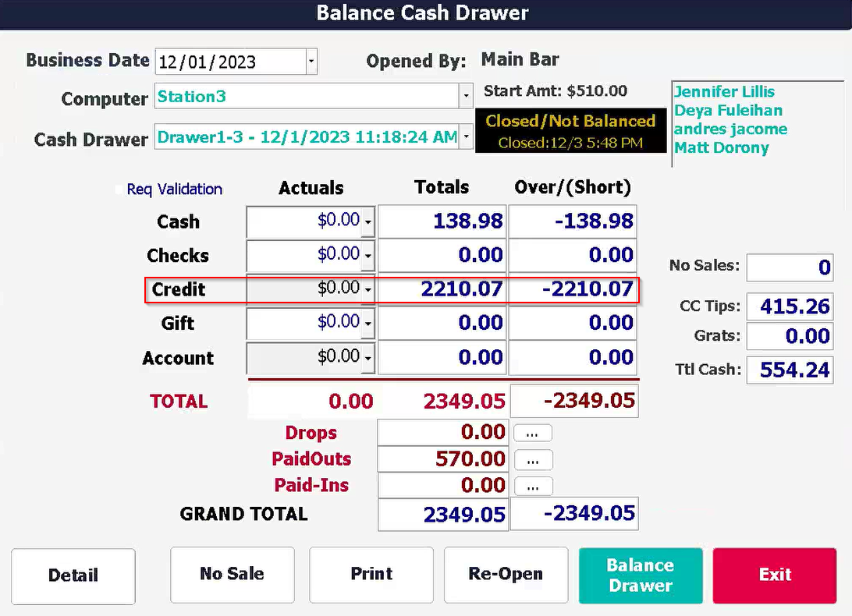Viewport: 852px width, 616px height.
Task: Re-Open the closed cash drawer
Action: coord(506,575)
